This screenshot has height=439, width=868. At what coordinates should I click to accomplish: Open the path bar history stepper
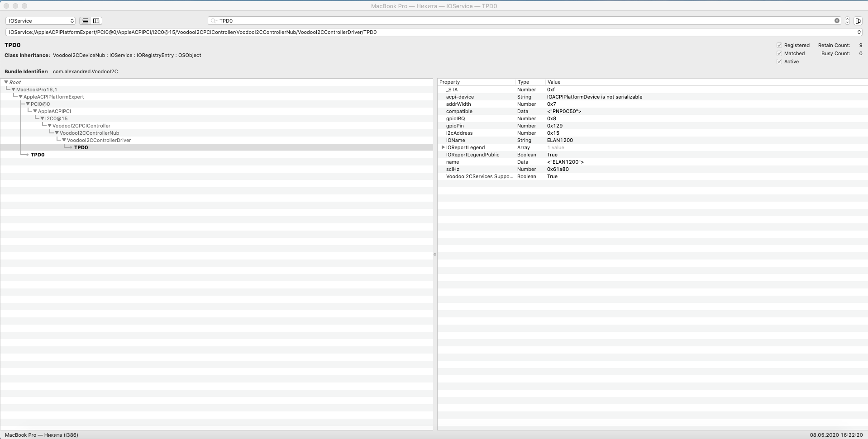pos(859,32)
